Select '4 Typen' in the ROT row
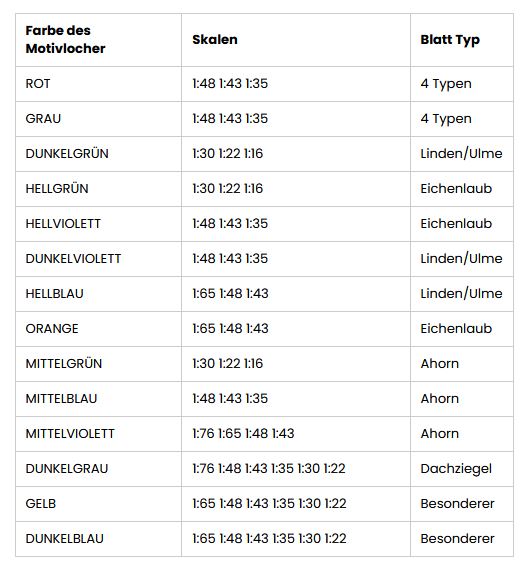The height and width of the screenshot is (566, 530). [x=446, y=84]
